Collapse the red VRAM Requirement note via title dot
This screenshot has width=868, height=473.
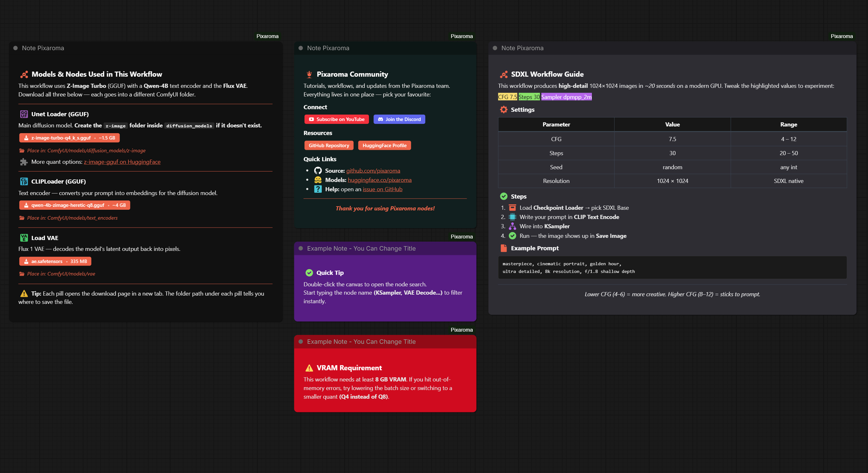301,342
